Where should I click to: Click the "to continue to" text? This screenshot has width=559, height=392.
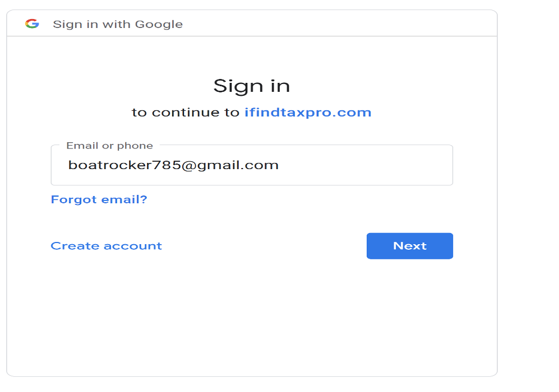click(186, 112)
